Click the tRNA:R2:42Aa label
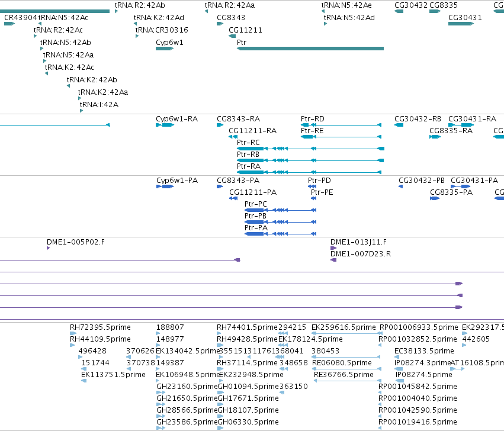 pos(230,5)
